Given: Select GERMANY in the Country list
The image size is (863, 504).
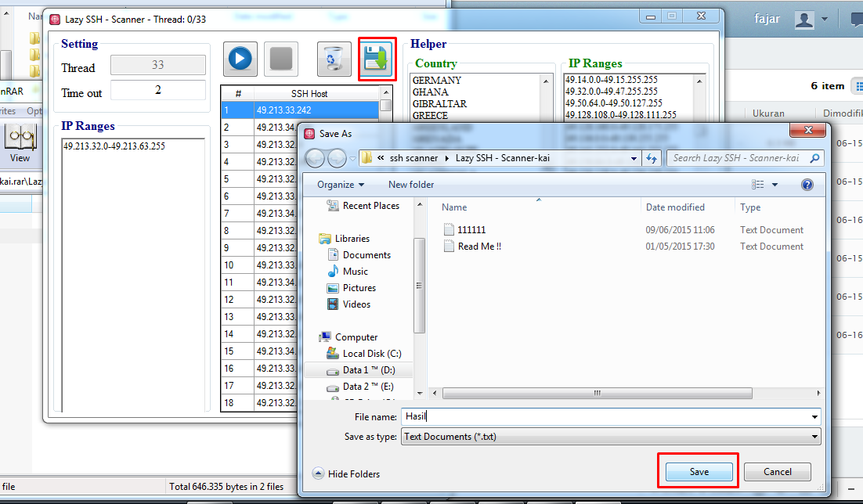Looking at the screenshot, I should 436,79.
